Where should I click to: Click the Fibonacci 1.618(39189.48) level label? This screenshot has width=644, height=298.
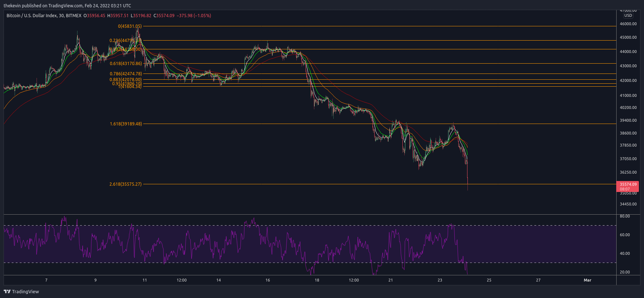126,124
